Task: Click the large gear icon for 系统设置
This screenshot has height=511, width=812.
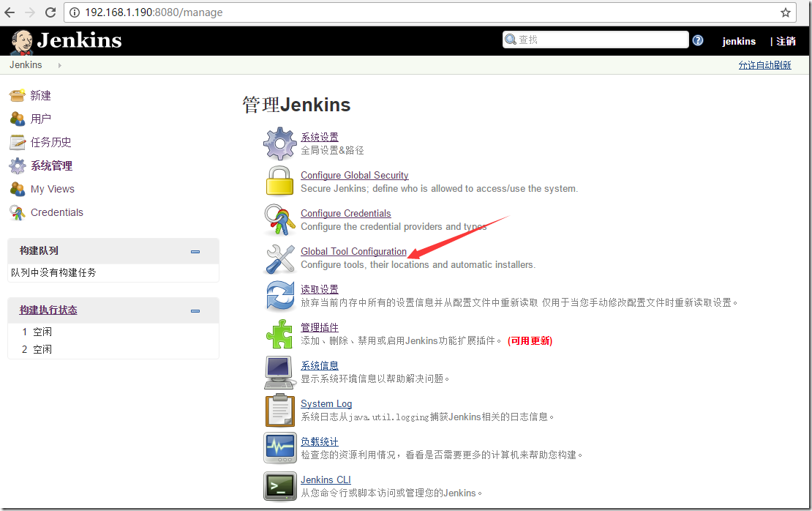Action: coord(279,143)
